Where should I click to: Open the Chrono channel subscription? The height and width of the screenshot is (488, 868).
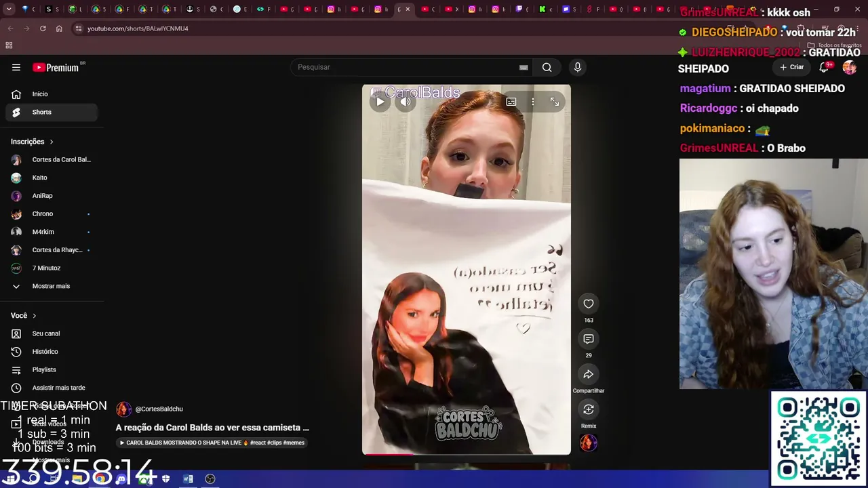click(52, 213)
